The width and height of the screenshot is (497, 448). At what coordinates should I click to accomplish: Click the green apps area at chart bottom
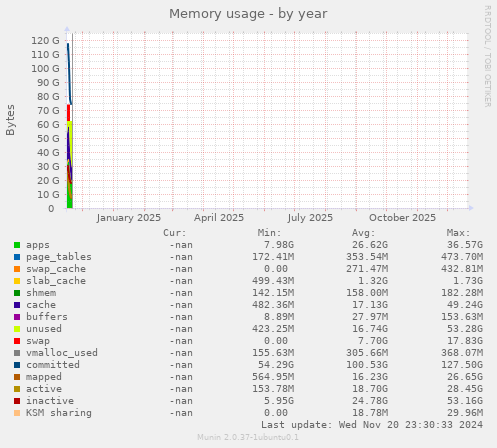point(69,200)
